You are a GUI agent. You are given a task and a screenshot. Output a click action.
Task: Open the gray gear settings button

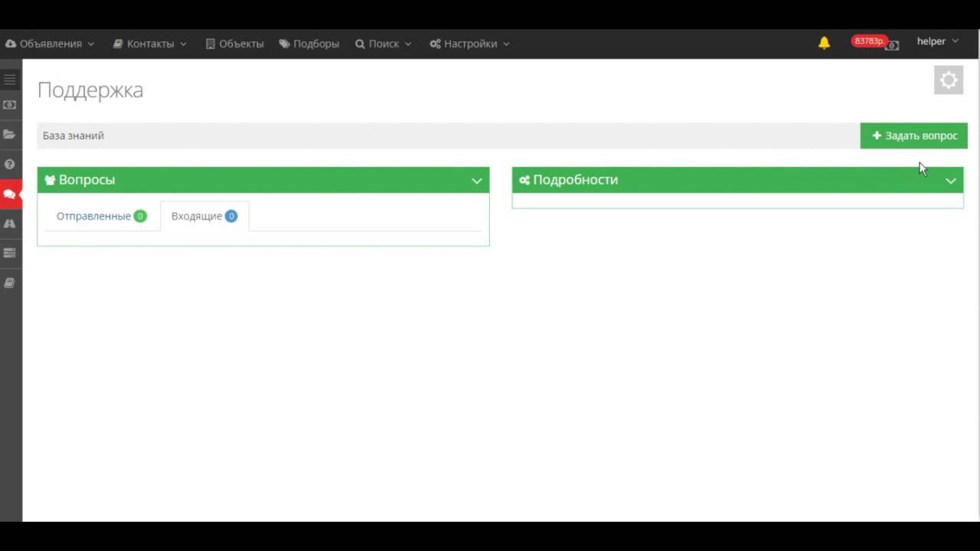949,80
